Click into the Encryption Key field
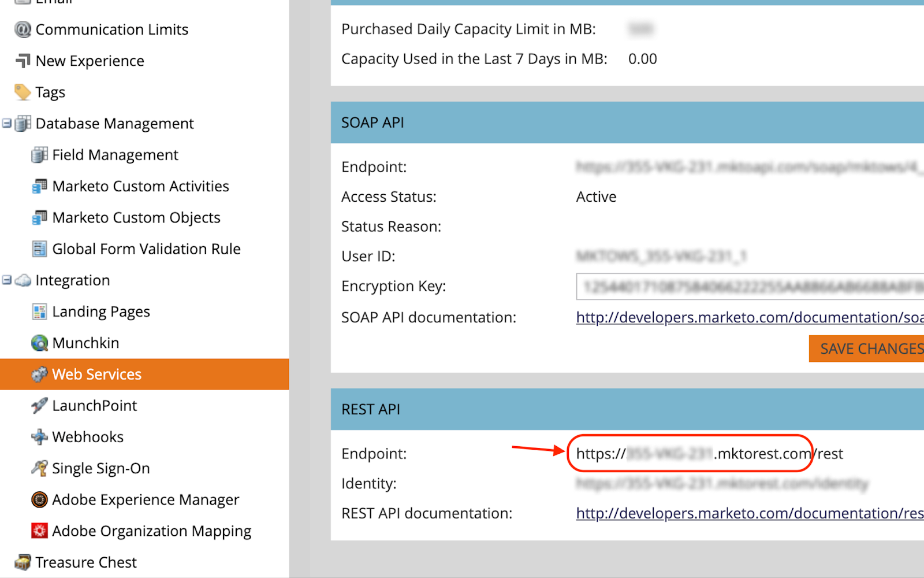This screenshot has width=924, height=578. (x=749, y=287)
